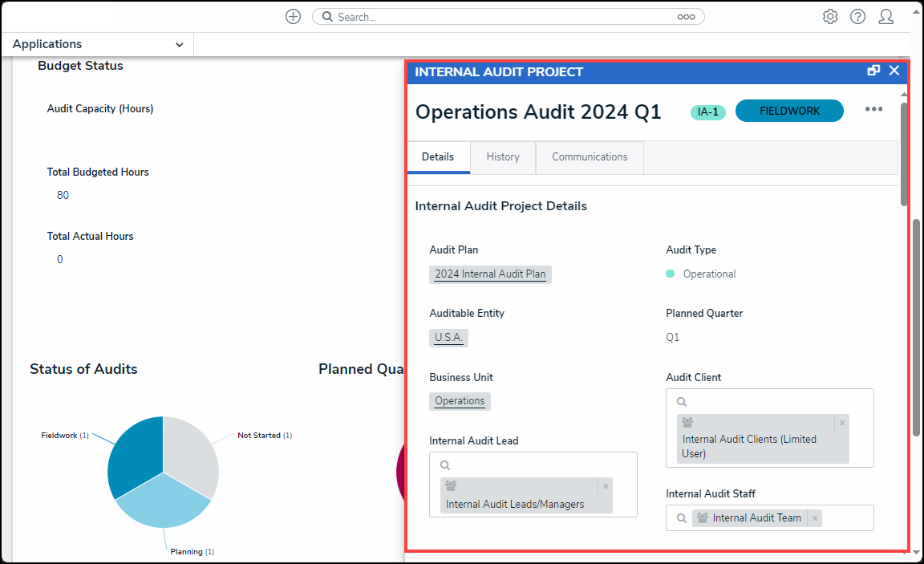Screen dimensions: 924x564
Task: Switch to the Communications tab
Action: 590,157
